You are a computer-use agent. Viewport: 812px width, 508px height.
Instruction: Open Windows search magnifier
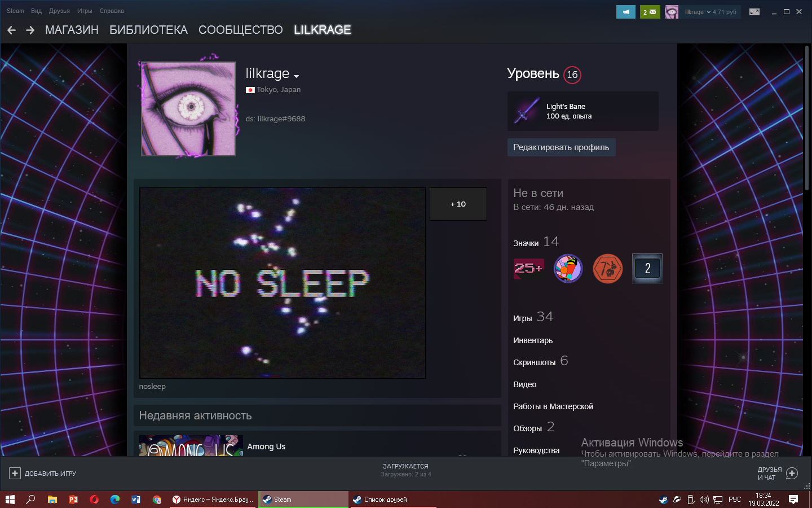pos(31,500)
